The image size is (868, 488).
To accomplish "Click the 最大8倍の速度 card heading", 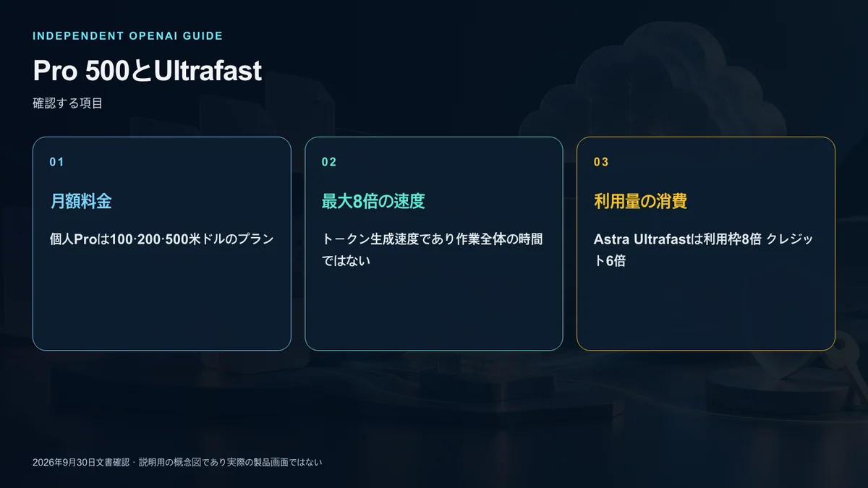I will tap(373, 202).
